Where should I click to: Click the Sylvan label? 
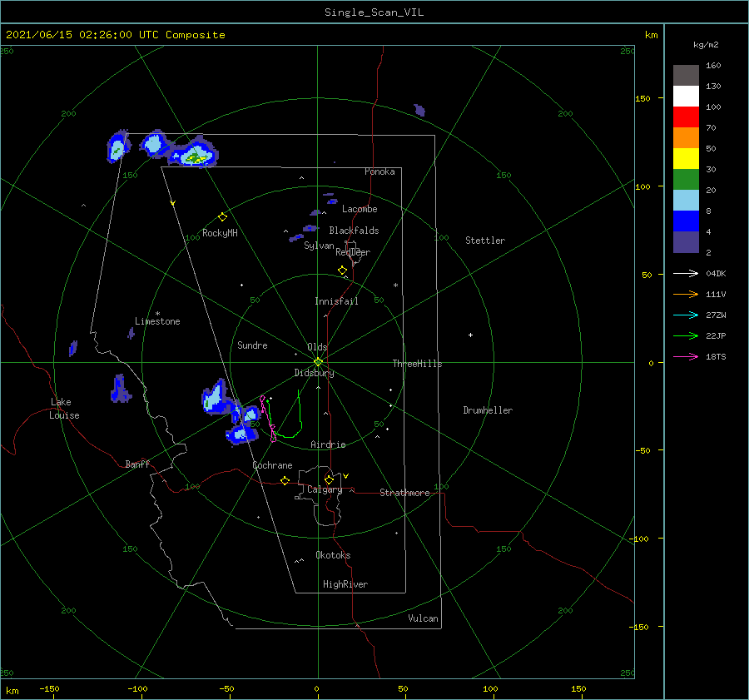pyautogui.click(x=319, y=246)
